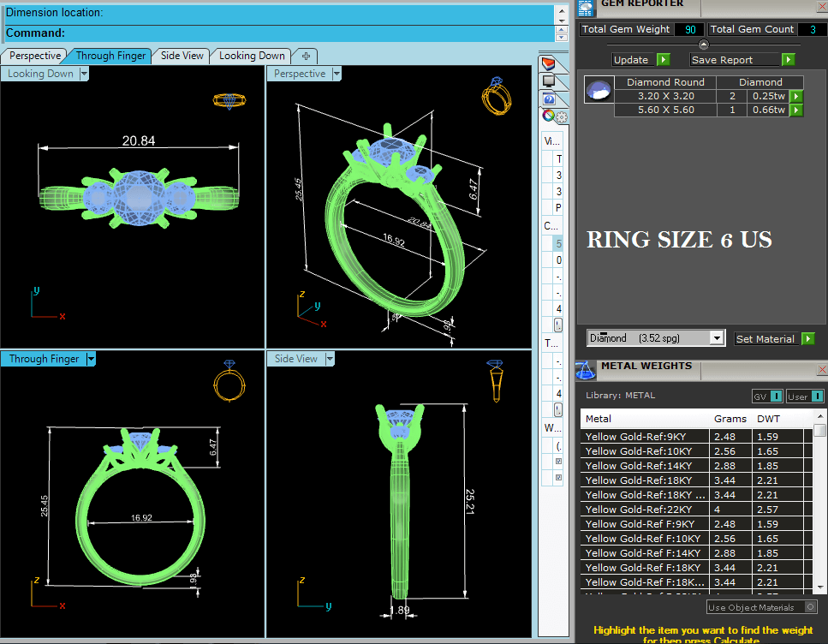This screenshot has width=828, height=644.
Task: Click the Gem Reporter collapse slider handle
Action: (703, 45)
